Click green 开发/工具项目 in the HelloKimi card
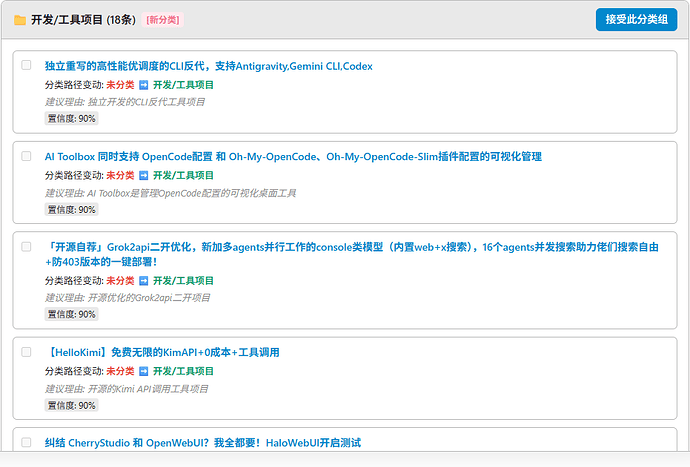The width and height of the screenshot is (690, 467). coord(183,371)
